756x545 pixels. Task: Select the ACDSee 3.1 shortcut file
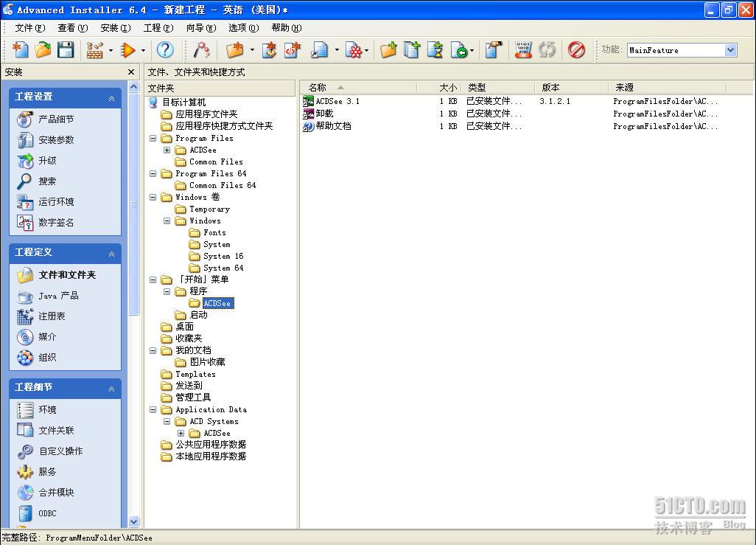coord(332,101)
